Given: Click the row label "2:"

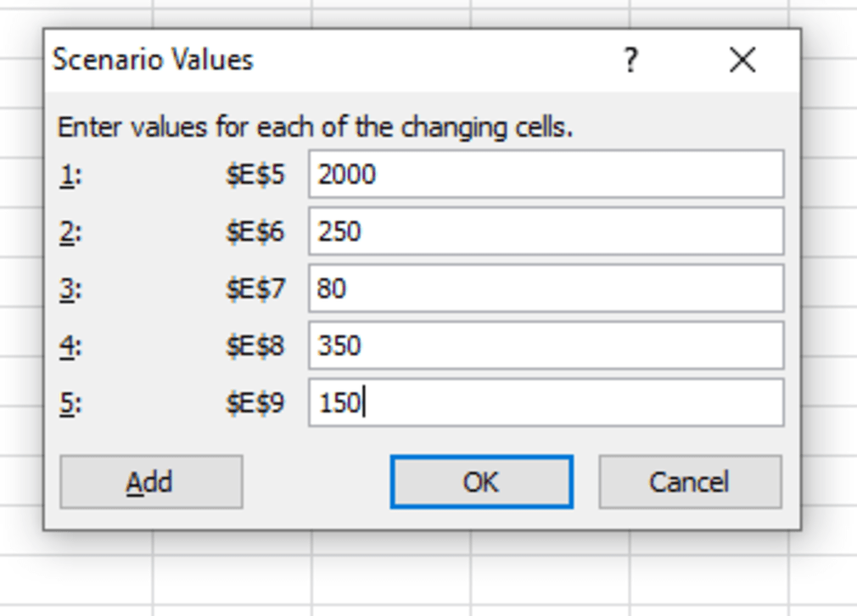Looking at the screenshot, I should click(x=70, y=232).
